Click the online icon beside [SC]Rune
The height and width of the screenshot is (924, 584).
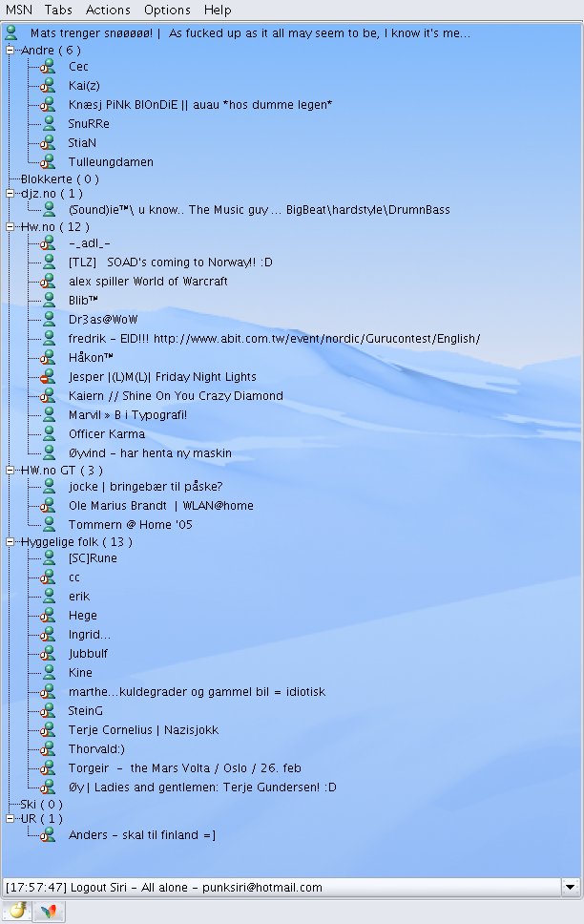pyautogui.click(x=49, y=558)
